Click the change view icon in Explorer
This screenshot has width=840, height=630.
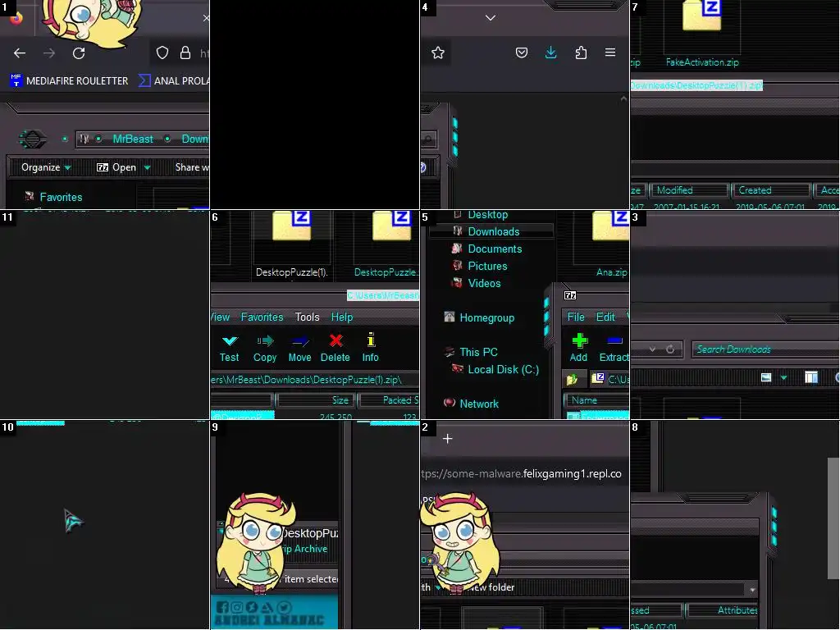tap(766, 377)
